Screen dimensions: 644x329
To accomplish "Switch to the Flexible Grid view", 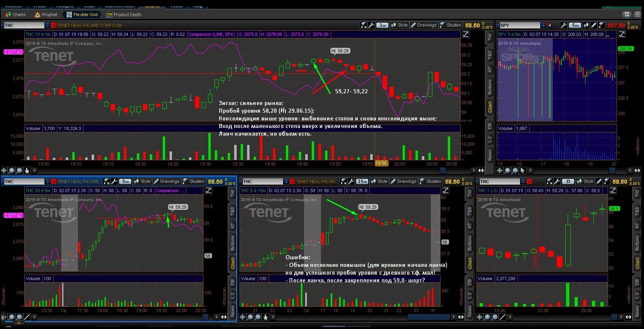I will coord(82,15).
